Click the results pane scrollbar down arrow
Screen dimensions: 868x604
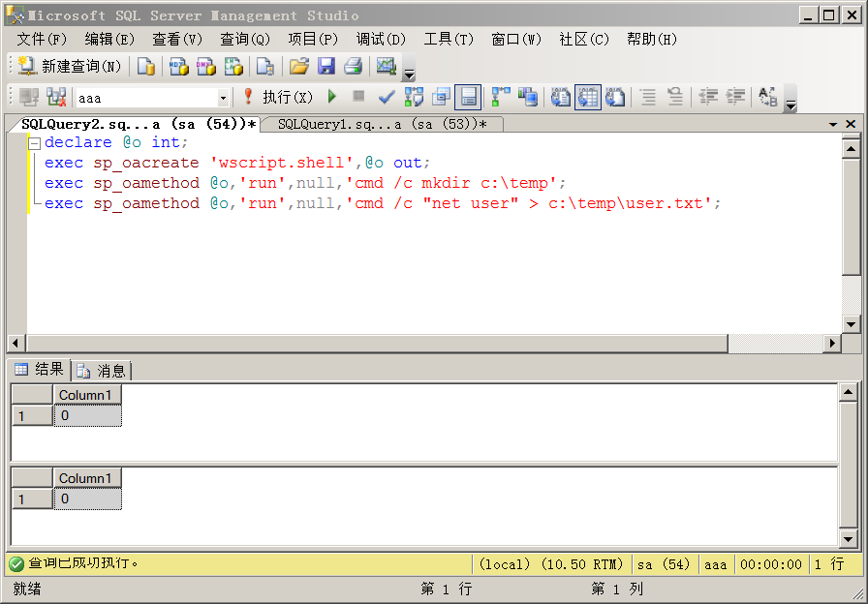click(849, 539)
